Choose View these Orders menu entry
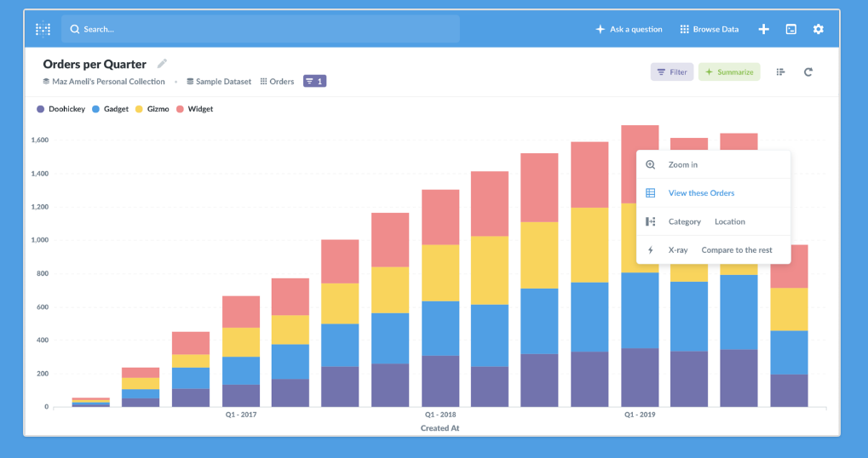Screen dimensions: 868x458 click(x=701, y=193)
